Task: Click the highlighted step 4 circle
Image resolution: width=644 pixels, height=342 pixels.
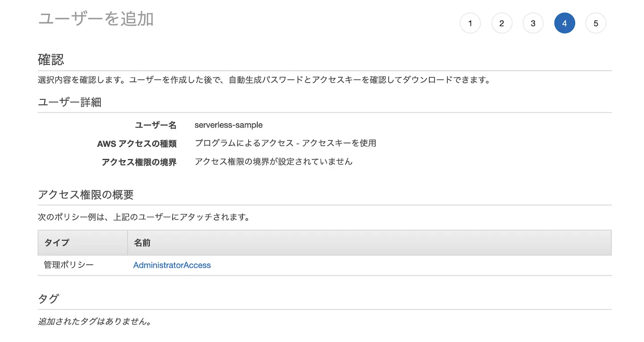Action: coord(564,23)
